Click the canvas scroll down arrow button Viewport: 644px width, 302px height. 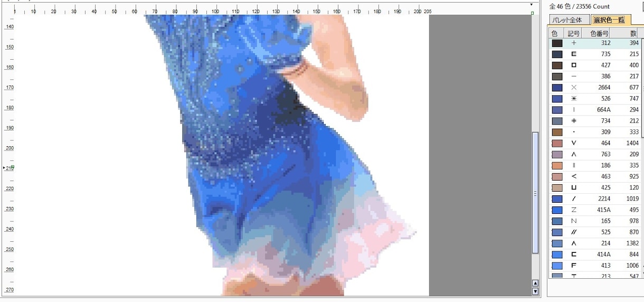(535, 291)
